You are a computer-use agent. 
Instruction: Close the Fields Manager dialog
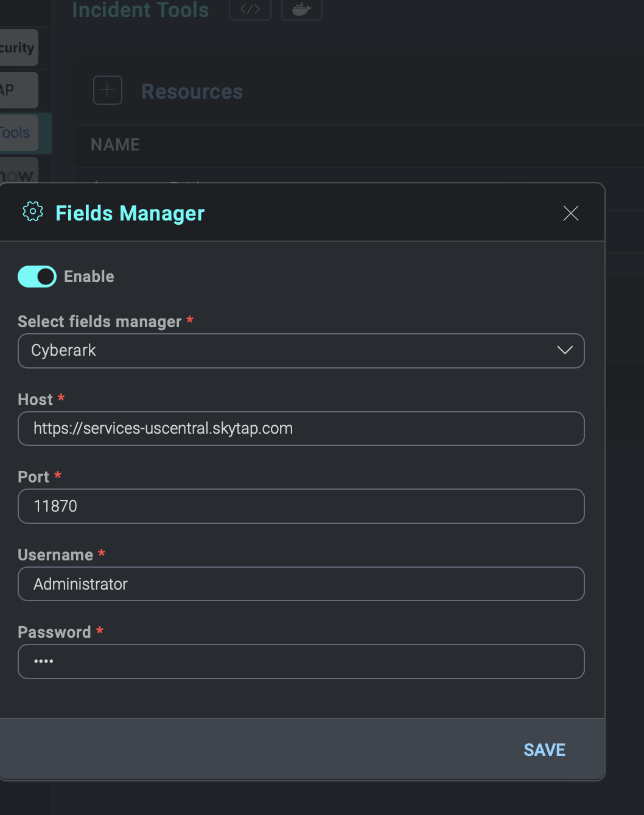(570, 213)
